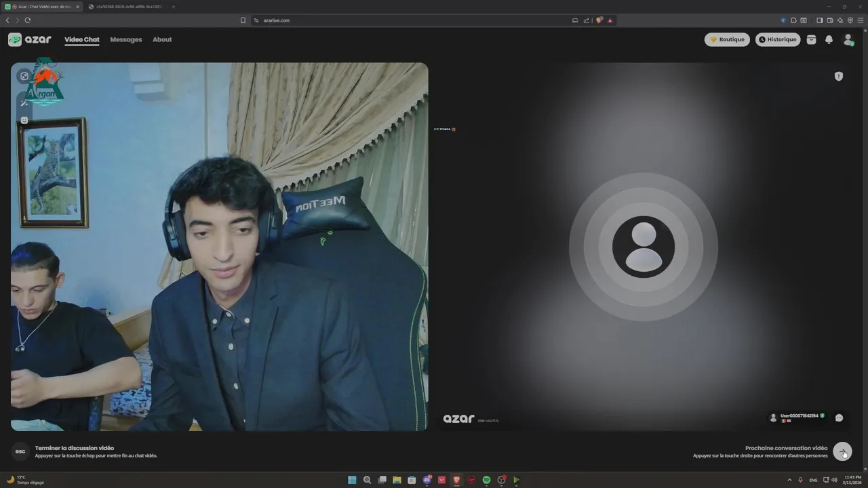This screenshot has height=488, width=868.
Task: Open the magic wand effects tool
Action: click(24, 102)
